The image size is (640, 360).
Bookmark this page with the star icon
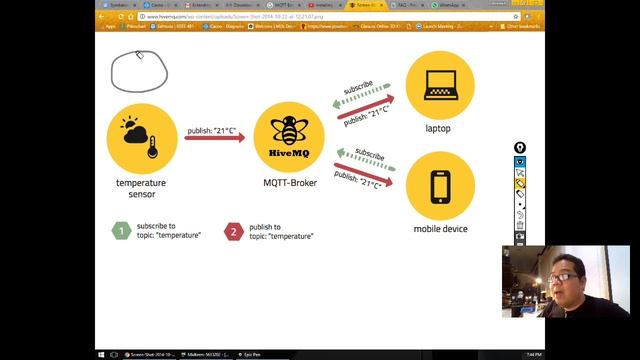pos(516,17)
